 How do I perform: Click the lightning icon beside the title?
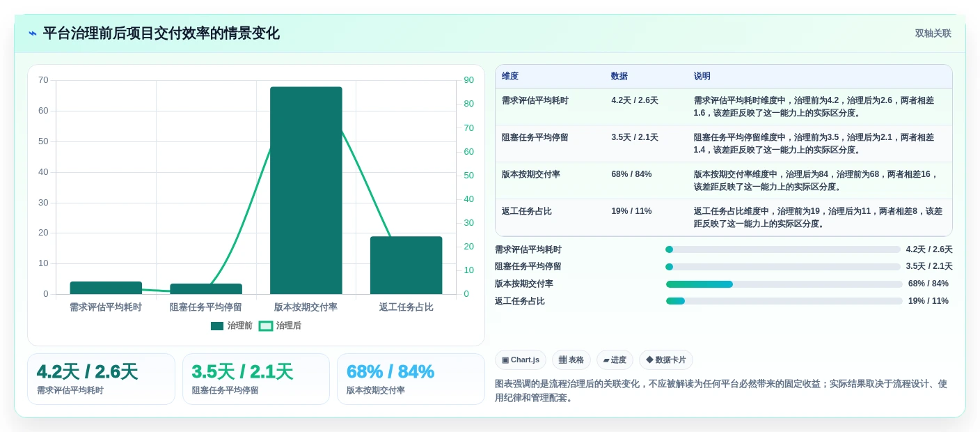click(33, 33)
